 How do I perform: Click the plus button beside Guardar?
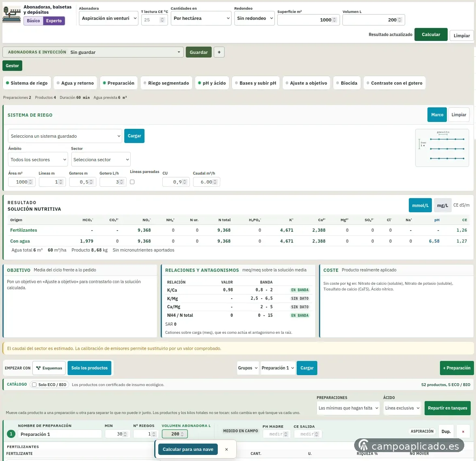point(219,52)
